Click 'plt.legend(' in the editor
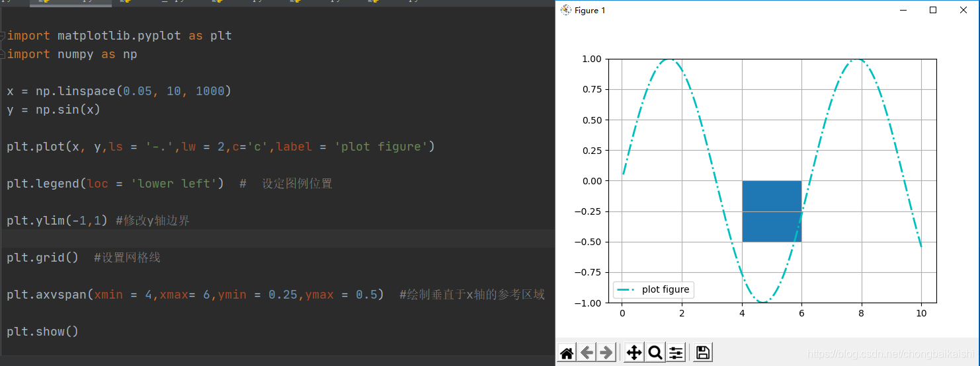 pyautogui.click(x=46, y=184)
